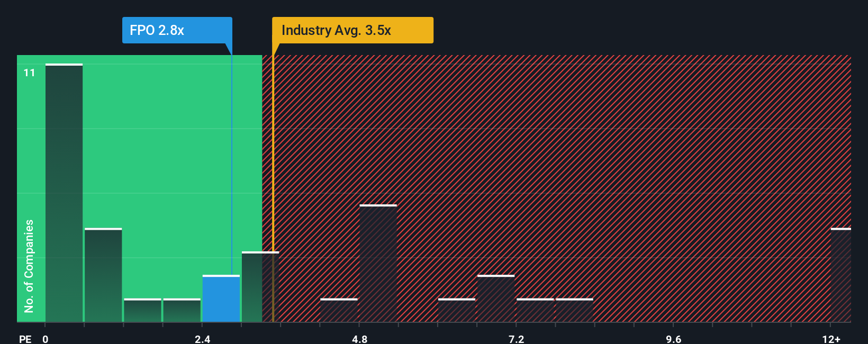Screen dimensions: 868x344
Task: Select the bar just left of 7.2
Action: click(496, 298)
